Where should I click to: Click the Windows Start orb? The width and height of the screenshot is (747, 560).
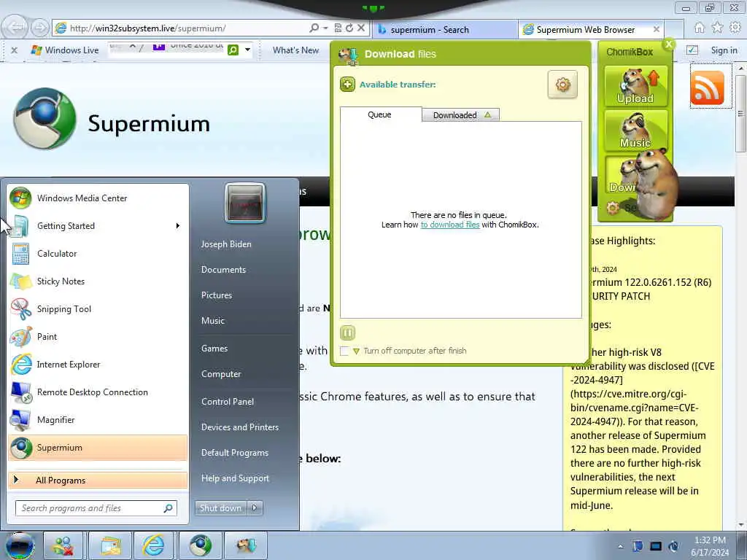(20, 545)
